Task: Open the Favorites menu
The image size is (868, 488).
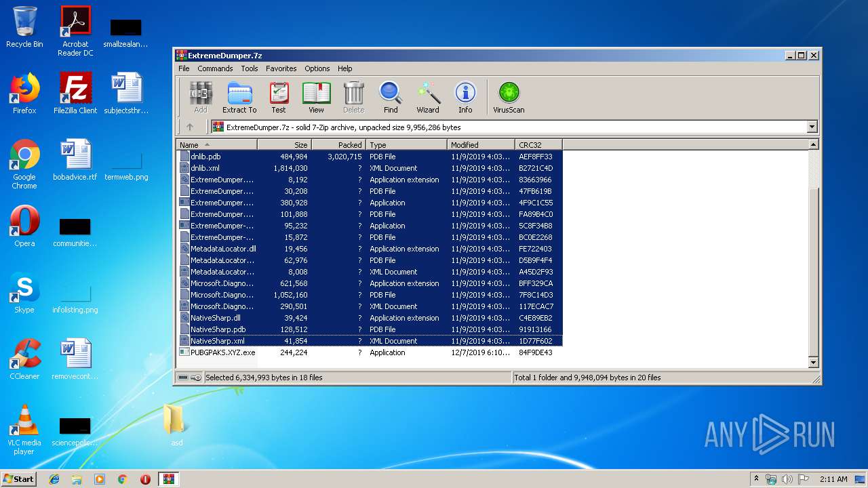Action: coord(281,68)
